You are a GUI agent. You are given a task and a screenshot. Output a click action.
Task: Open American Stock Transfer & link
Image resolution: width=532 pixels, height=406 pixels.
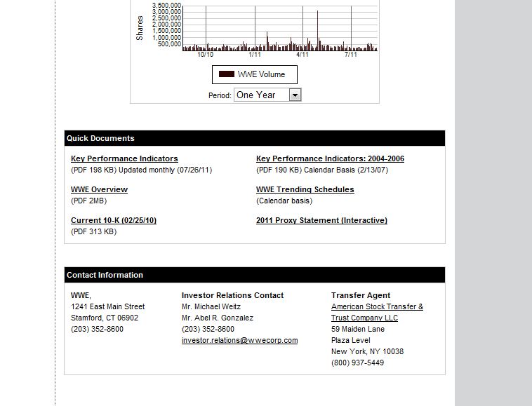point(378,306)
